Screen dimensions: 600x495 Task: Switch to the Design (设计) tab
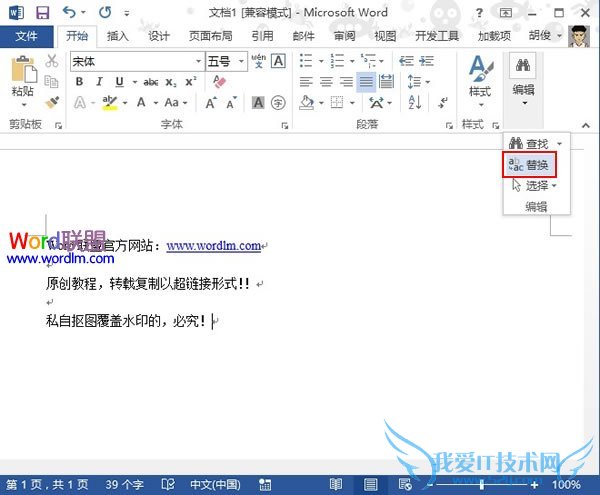[x=159, y=36]
